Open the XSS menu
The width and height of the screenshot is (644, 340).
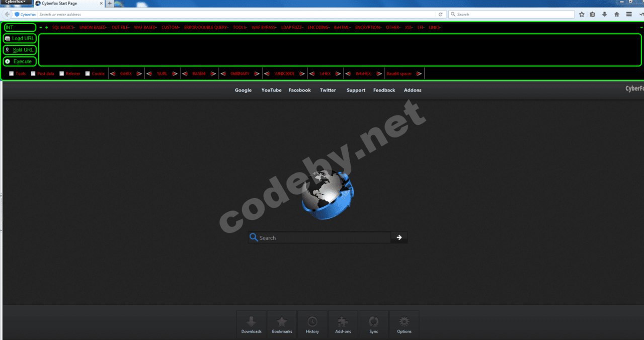click(409, 27)
